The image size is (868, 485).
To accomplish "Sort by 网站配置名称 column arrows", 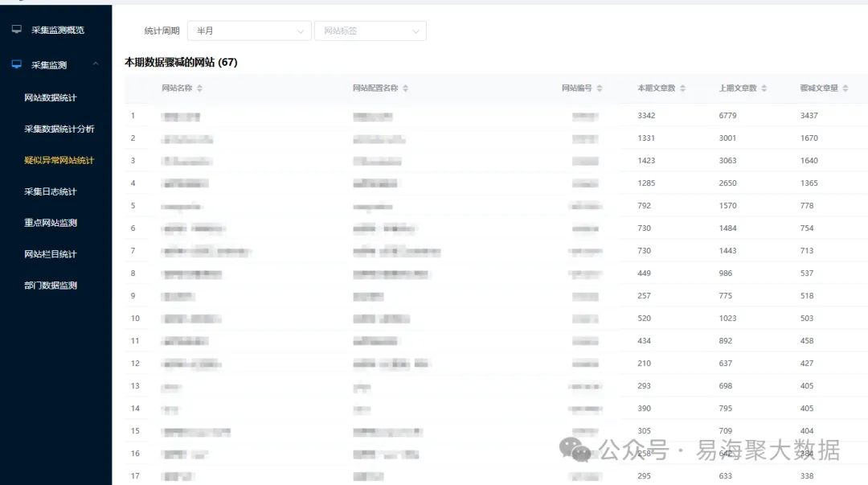I will click(406, 88).
